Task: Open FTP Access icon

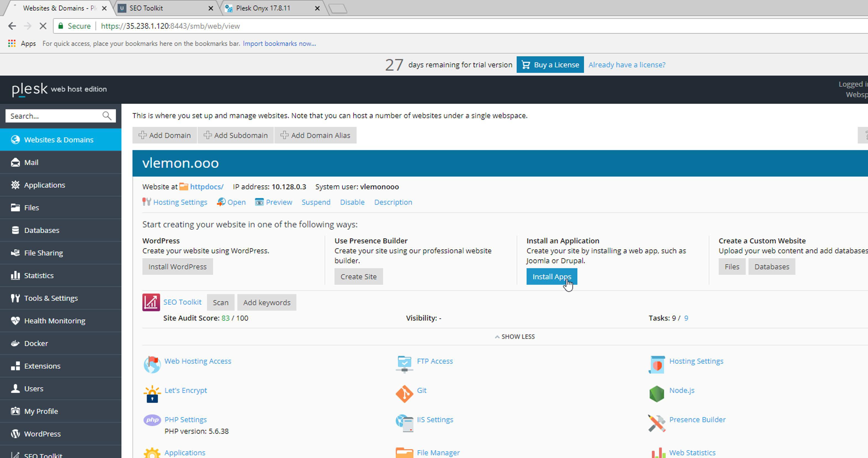Action: [404, 364]
